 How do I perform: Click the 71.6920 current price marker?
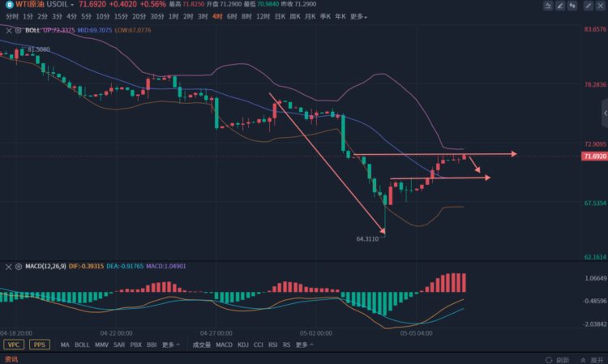tap(594, 156)
